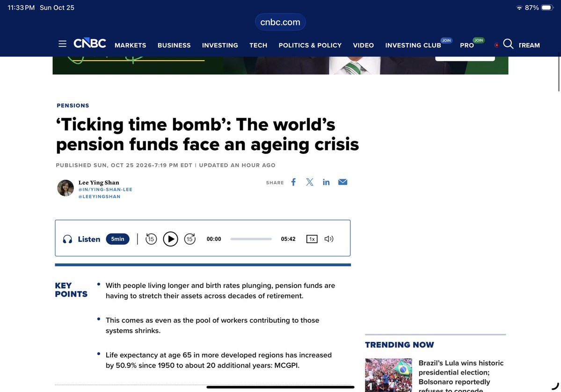Click key point about life expectancy

click(x=219, y=360)
